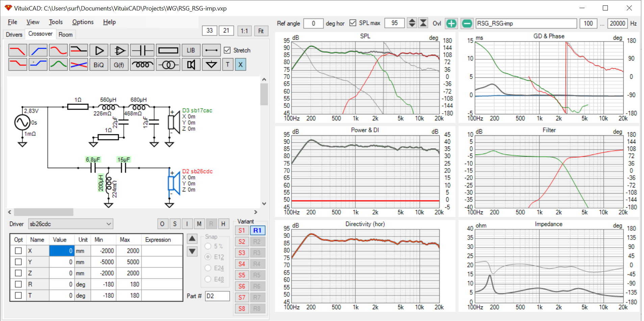Add a transformer component

pyautogui.click(x=168, y=65)
